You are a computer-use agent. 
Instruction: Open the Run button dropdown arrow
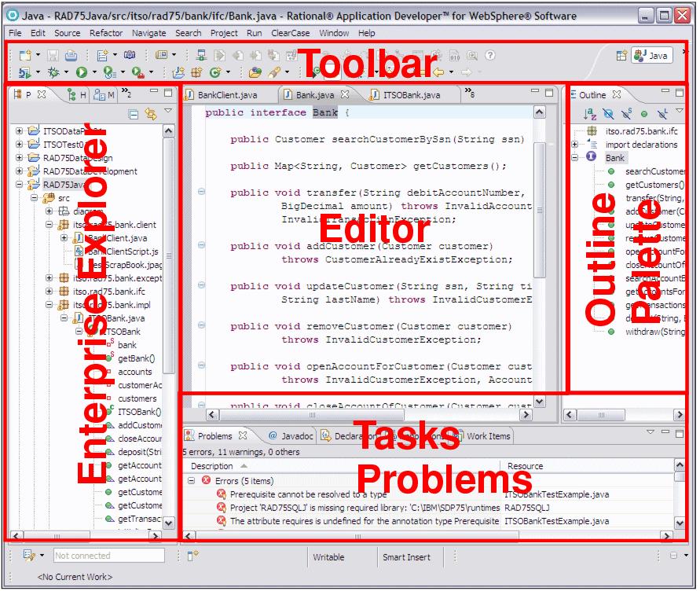(x=94, y=72)
